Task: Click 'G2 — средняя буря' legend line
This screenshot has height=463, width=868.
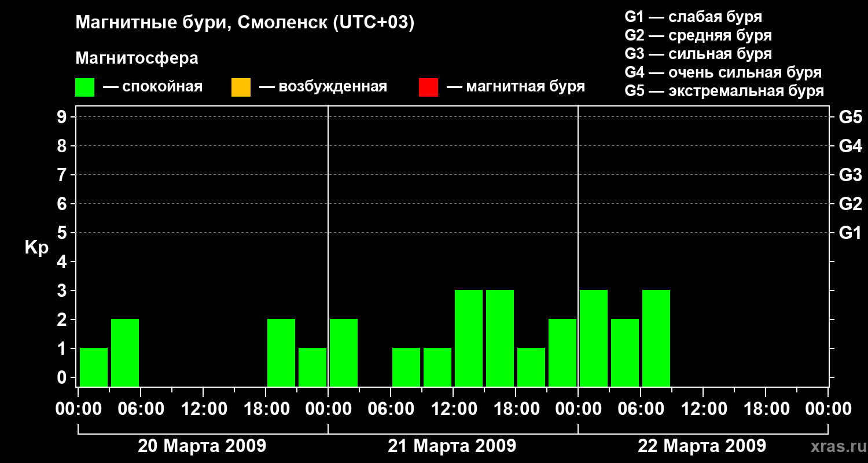Action: 698,35
